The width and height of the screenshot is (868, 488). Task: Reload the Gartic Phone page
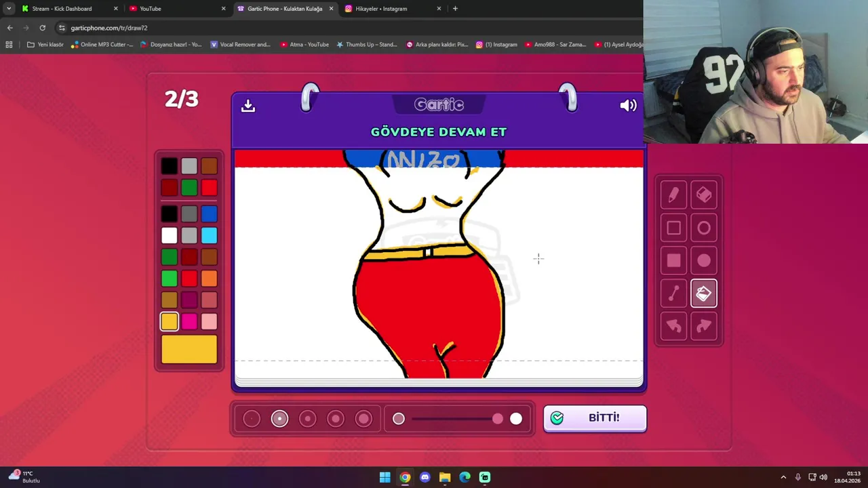coord(42,28)
